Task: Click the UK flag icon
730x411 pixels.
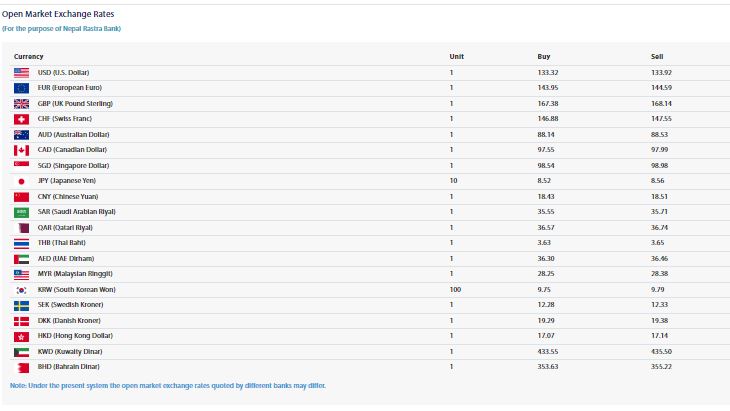Action: 21,104
